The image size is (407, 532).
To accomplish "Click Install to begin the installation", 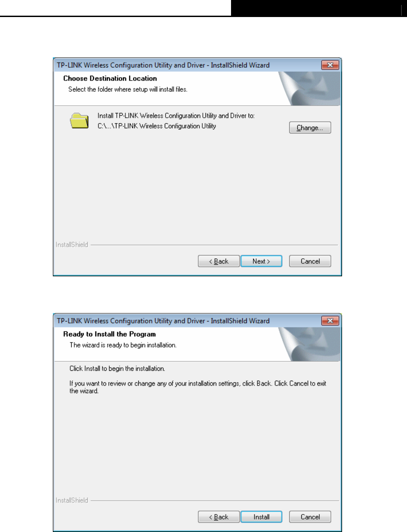I will pyautogui.click(x=261, y=517).
